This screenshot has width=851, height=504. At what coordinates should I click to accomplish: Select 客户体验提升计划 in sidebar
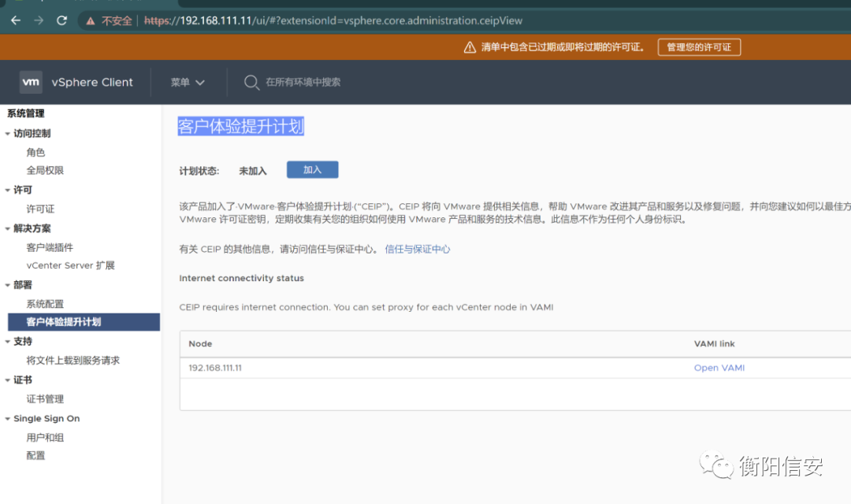click(x=84, y=322)
